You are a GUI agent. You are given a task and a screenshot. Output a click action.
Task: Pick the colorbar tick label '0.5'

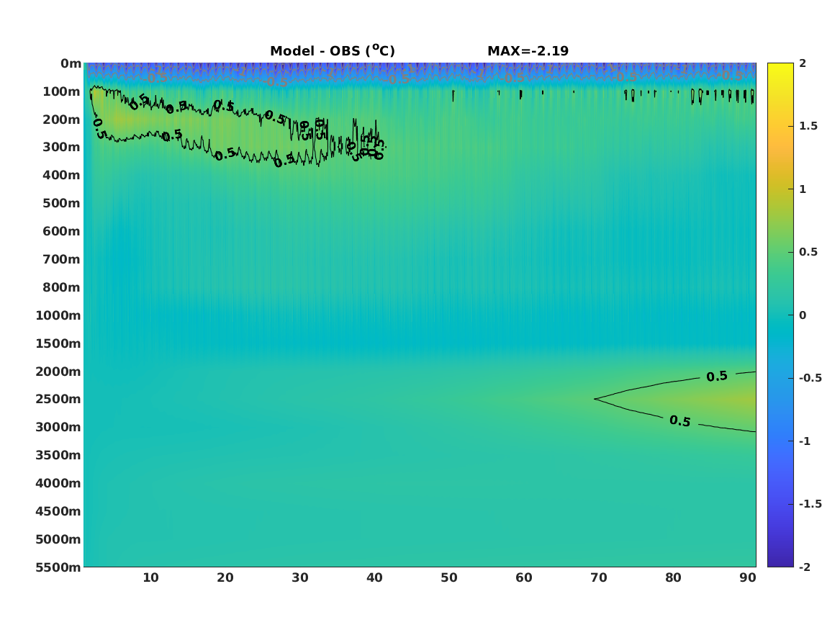pyautogui.click(x=808, y=252)
